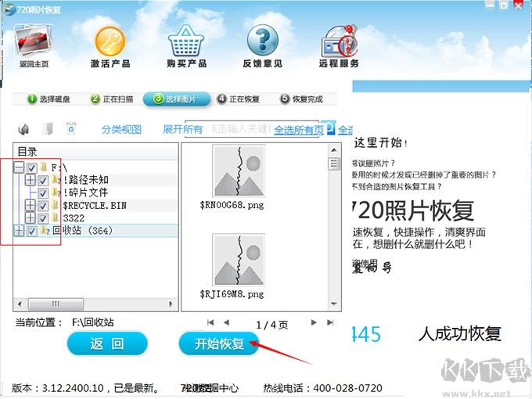Uncheck the !碎片文件 checkbox
This screenshot has width=532, height=399.
point(43,193)
